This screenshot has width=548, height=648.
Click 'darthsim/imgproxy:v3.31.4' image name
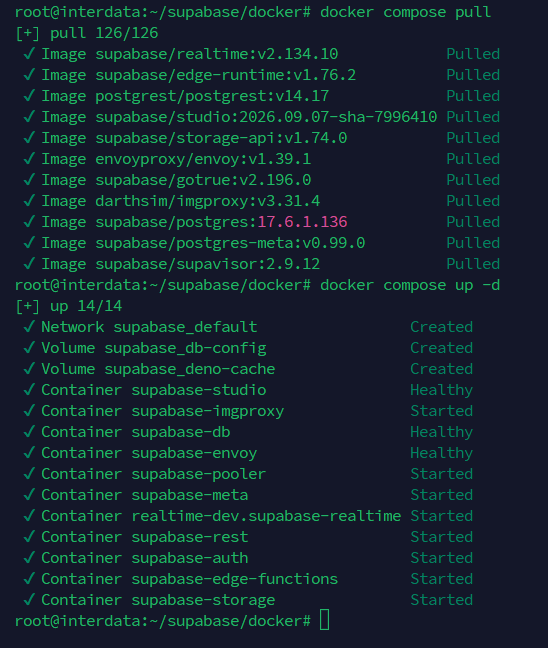click(207, 201)
